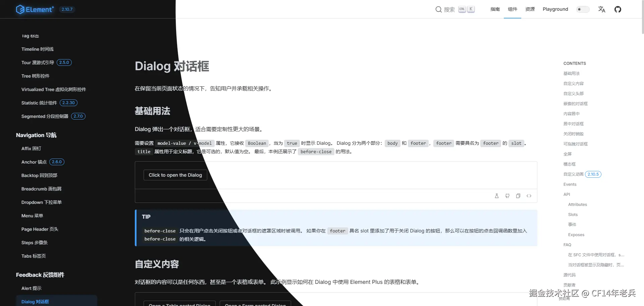Open Attributes under API in contents
Screen dimensions: 644x306
(x=577, y=204)
